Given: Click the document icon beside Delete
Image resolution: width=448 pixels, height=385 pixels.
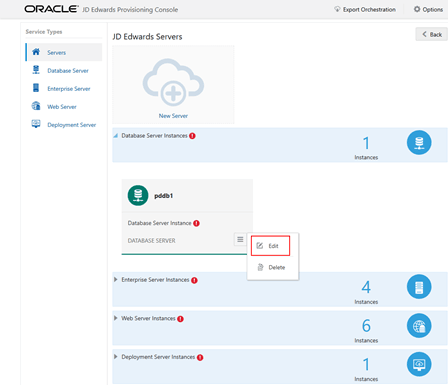Looking at the screenshot, I should (x=260, y=267).
